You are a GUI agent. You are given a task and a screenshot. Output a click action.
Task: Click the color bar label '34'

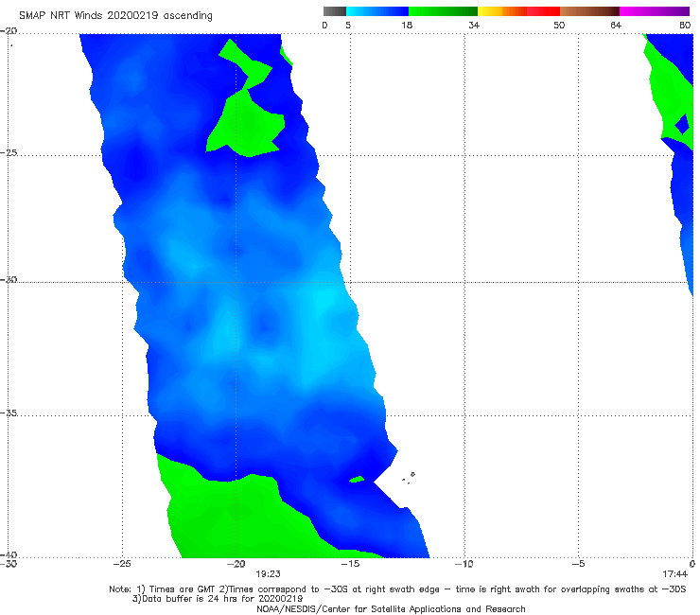pos(474,25)
